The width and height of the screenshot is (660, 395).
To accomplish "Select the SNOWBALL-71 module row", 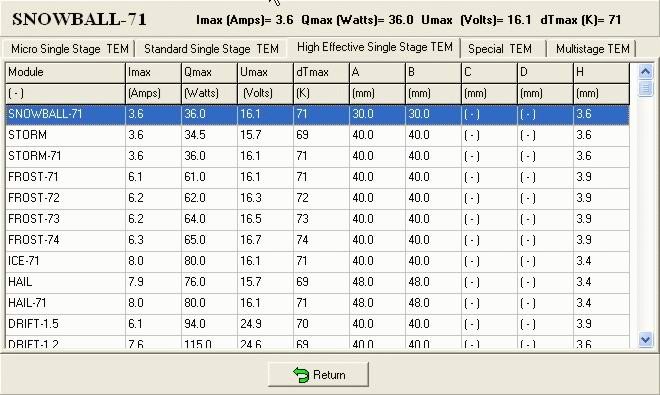I will 317,114.
